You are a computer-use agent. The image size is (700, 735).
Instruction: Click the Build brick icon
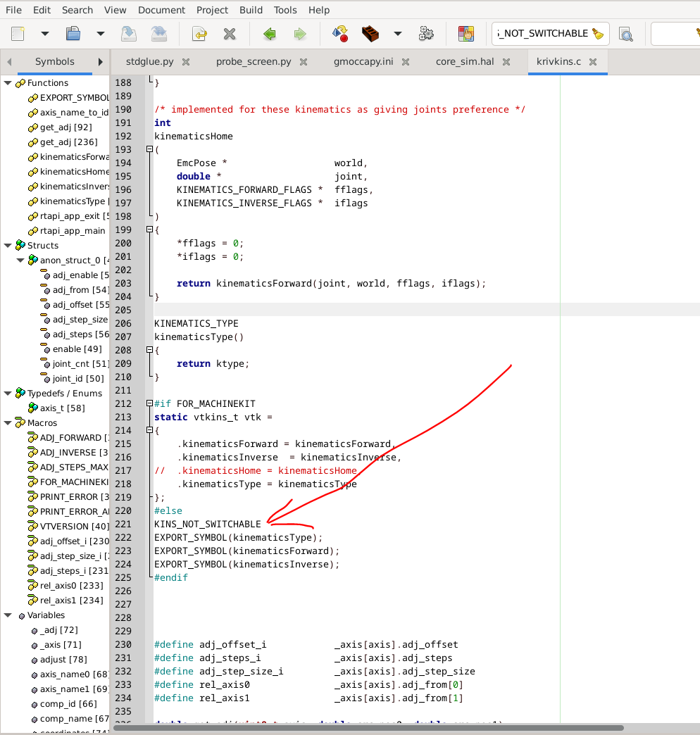tap(370, 33)
